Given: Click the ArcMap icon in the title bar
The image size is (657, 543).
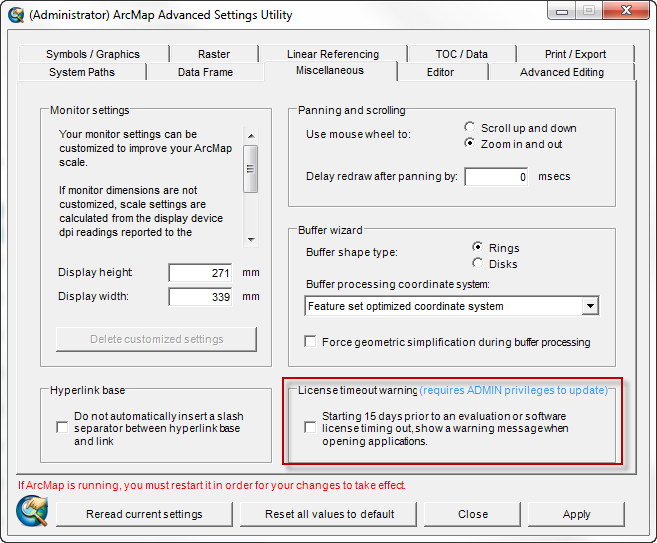Looking at the screenshot, I should (x=15, y=15).
